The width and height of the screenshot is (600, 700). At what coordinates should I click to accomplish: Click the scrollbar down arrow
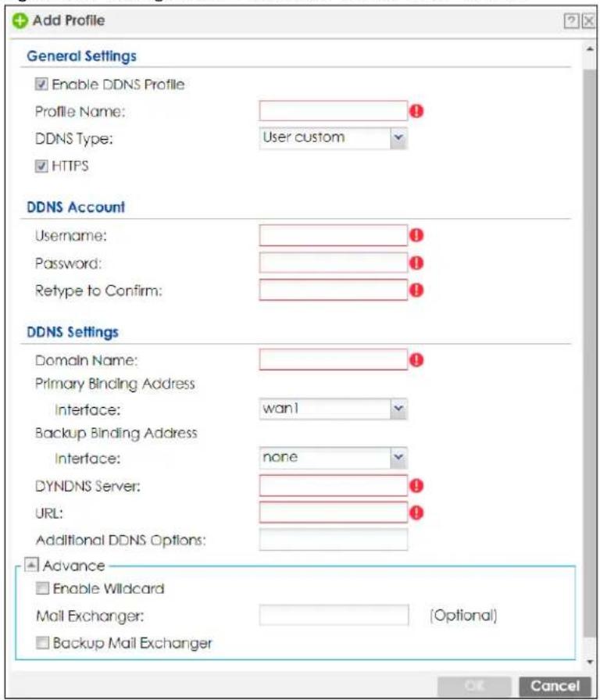point(590,662)
